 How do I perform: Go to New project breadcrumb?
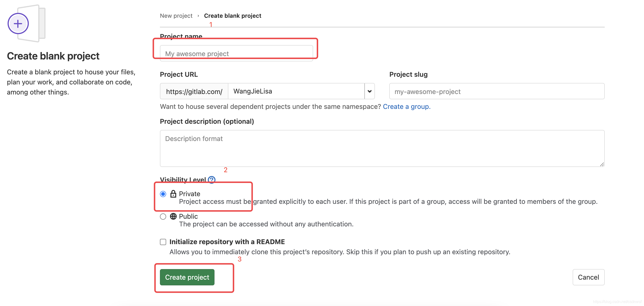tap(176, 16)
